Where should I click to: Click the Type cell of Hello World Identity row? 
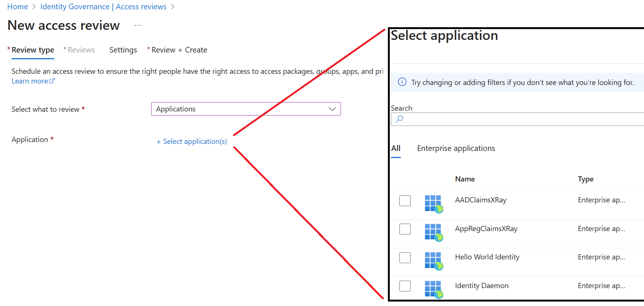(x=602, y=257)
